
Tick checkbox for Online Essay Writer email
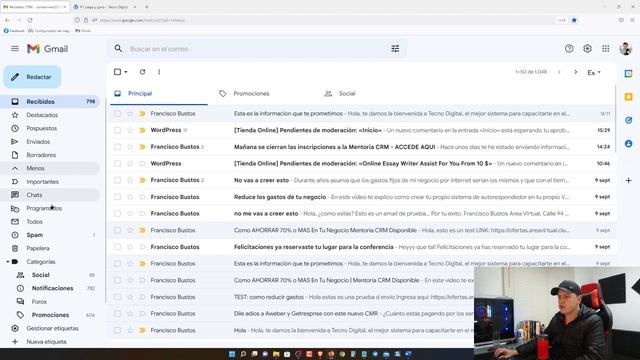point(117,163)
